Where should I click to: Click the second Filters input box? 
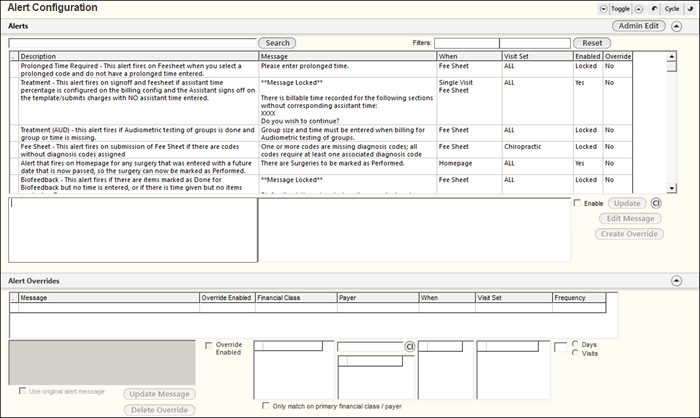535,43
